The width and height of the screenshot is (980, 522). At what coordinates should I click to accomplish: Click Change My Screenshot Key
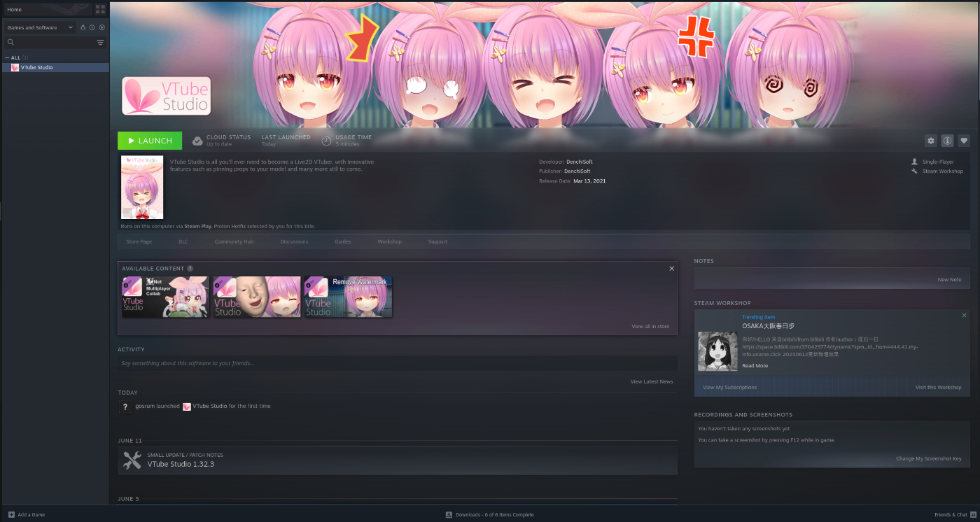[929, 459]
